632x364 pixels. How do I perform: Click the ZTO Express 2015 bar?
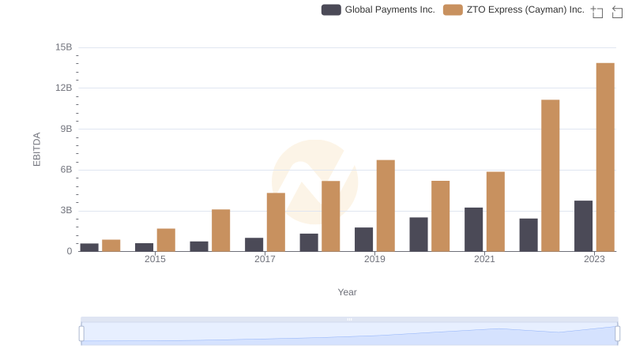(166, 240)
